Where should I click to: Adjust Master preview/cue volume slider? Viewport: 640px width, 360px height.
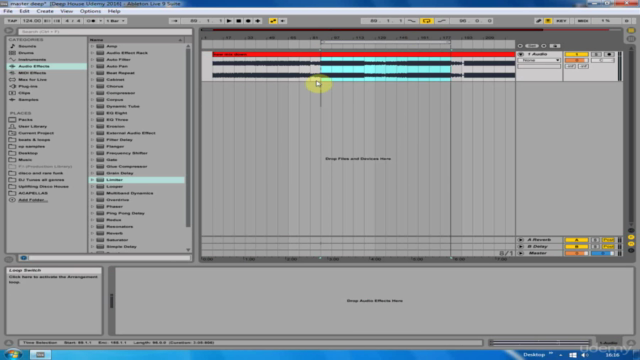click(603, 253)
